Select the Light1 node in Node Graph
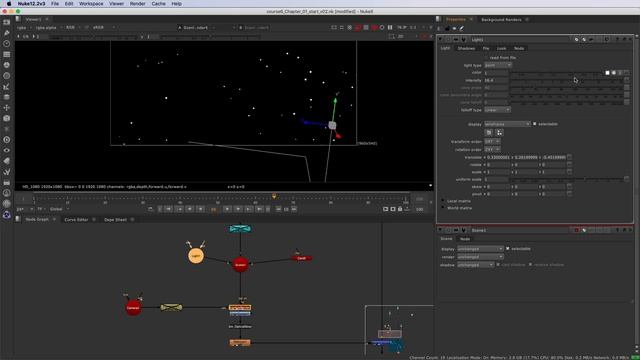 (x=196, y=256)
